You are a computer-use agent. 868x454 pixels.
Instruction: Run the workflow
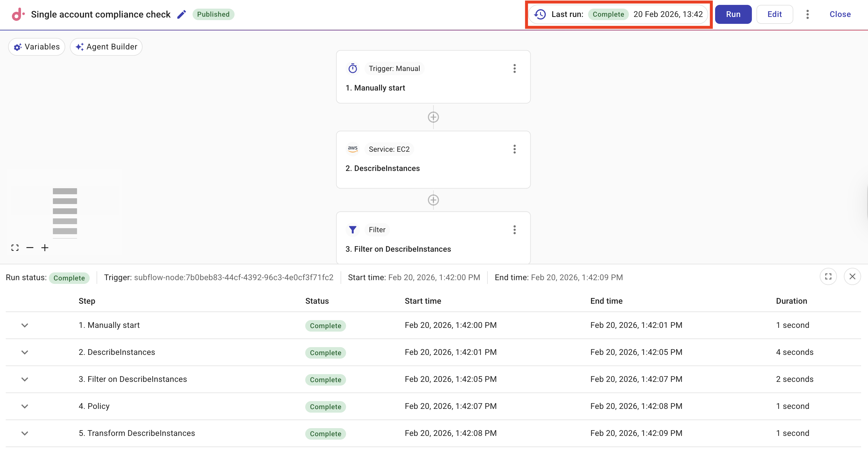[733, 14]
